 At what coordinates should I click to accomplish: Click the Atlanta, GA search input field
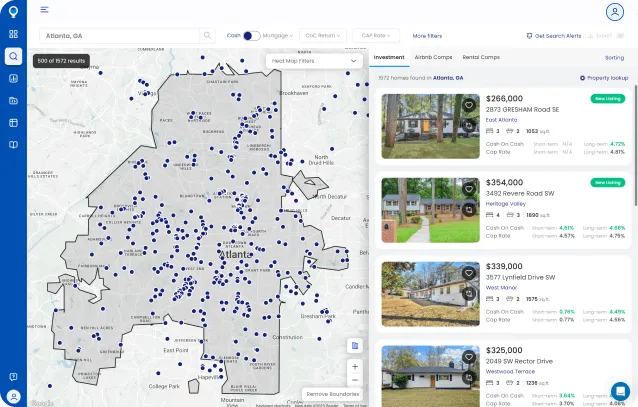[x=118, y=35]
